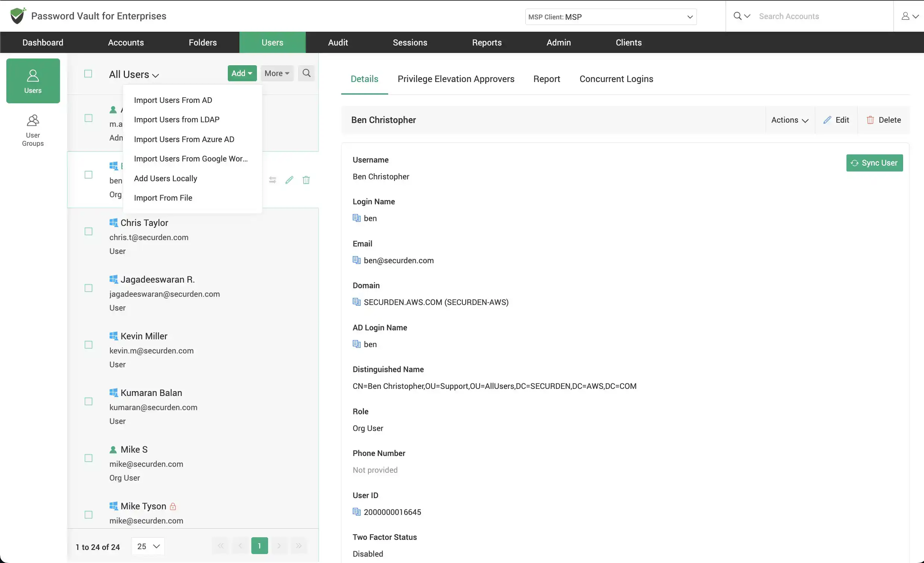This screenshot has width=924, height=563.
Task: Click the Windows domain icon beside Mike Tyson
Action: click(x=114, y=506)
